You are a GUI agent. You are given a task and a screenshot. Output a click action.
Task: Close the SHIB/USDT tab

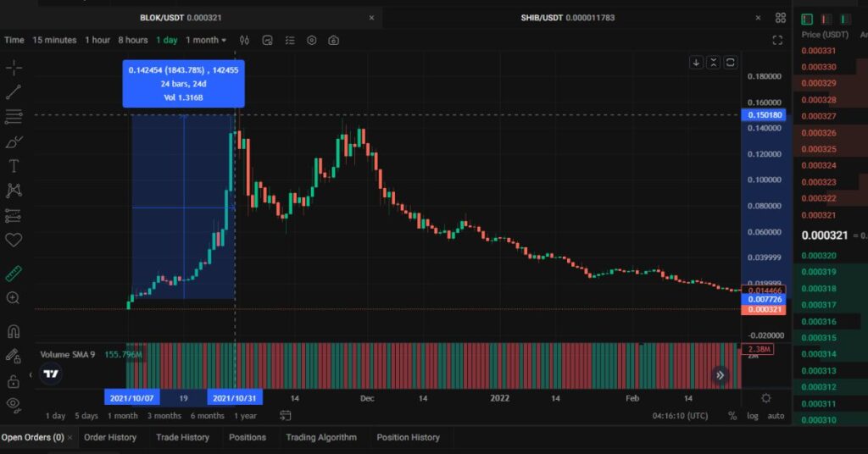coord(758,18)
